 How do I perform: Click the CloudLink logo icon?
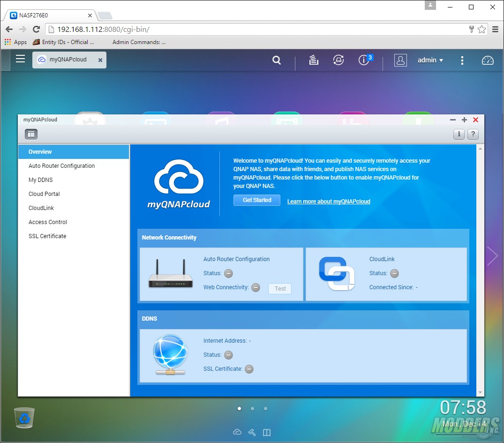tap(337, 274)
